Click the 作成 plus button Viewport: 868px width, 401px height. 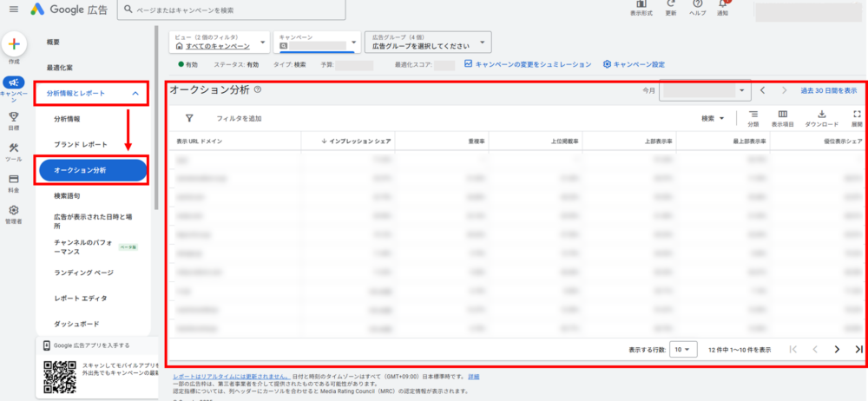(14, 45)
